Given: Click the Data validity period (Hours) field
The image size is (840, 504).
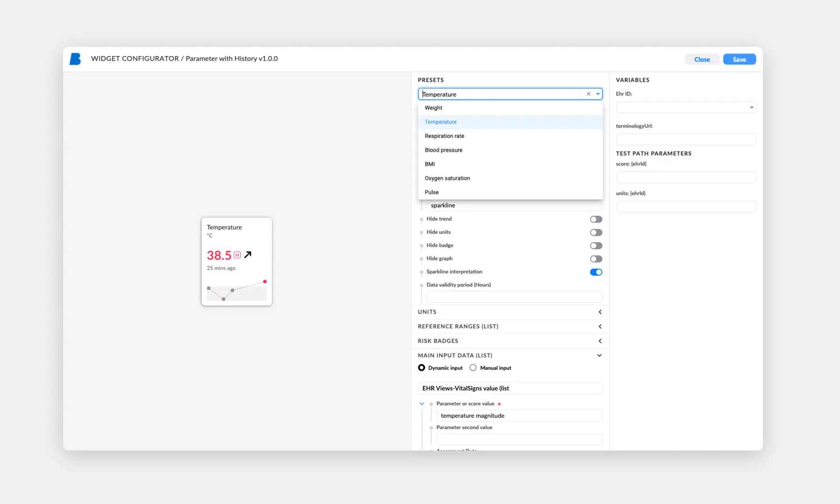Looking at the screenshot, I should tap(514, 296).
